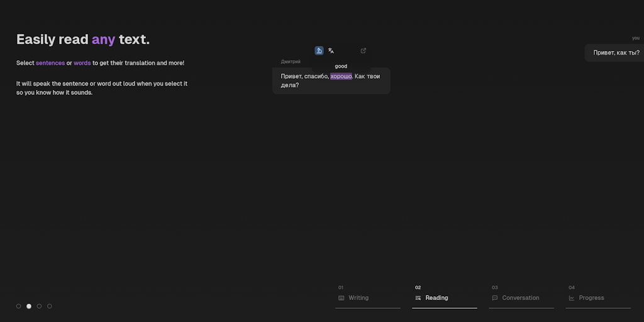Click the purple word 'words'

tap(82, 64)
